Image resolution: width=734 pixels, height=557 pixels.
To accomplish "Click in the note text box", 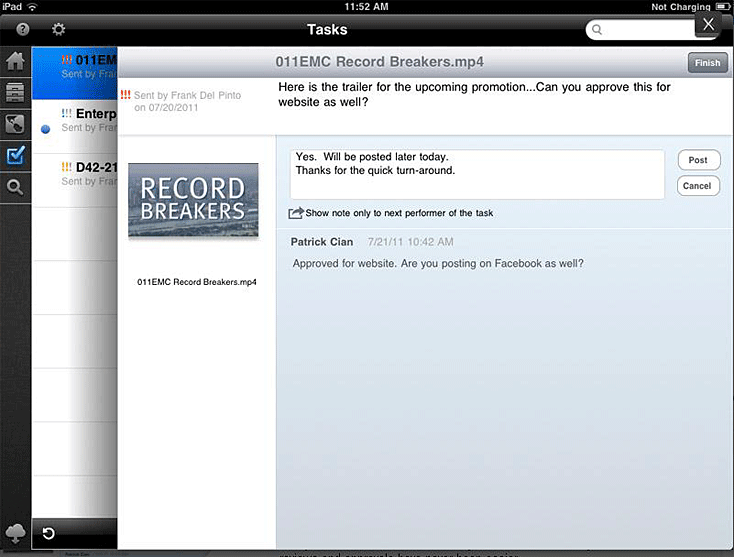I will [477, 175].
